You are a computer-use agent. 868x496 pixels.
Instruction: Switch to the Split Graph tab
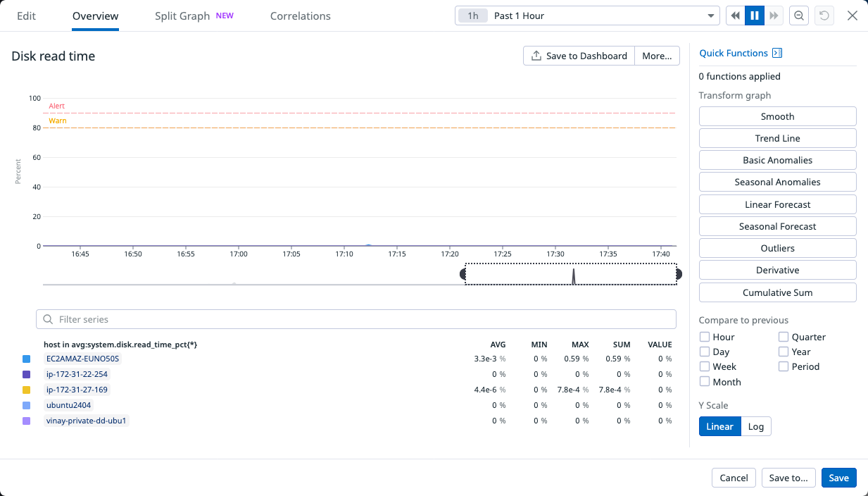[x=182, y=15]
